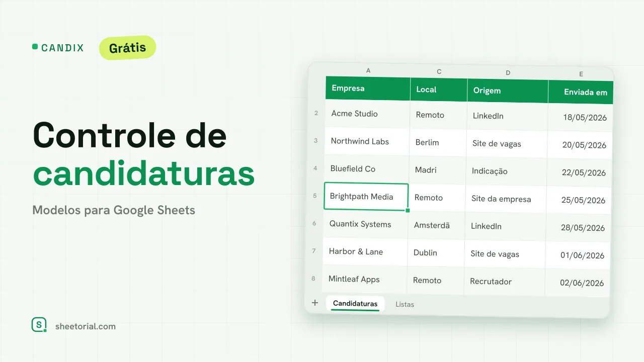Click the Enviada em header cell
The width and height of the screenshot is (644, 362).
[580, 92]
